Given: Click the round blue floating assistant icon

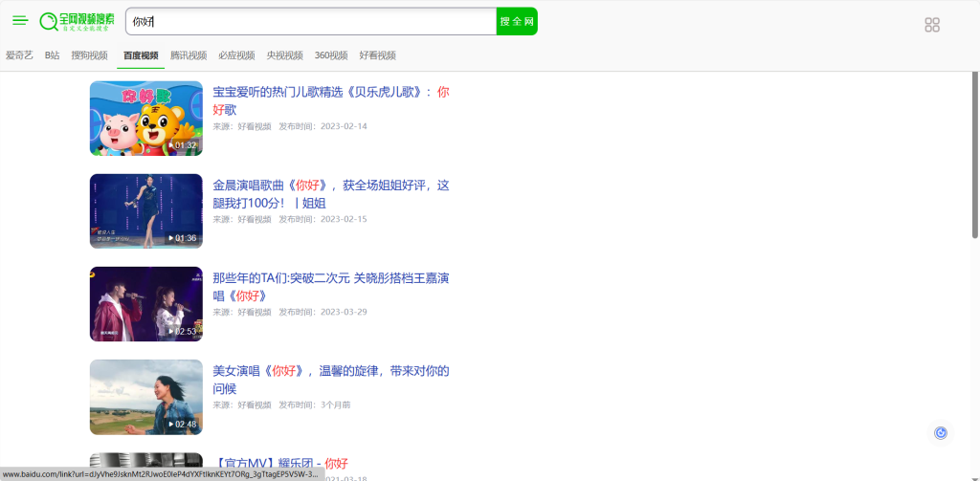Looking at the screenshot, I should (941, 433).
